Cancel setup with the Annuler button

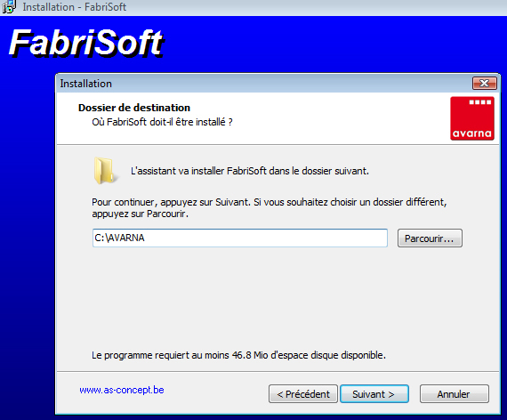(x=454, y=394)
